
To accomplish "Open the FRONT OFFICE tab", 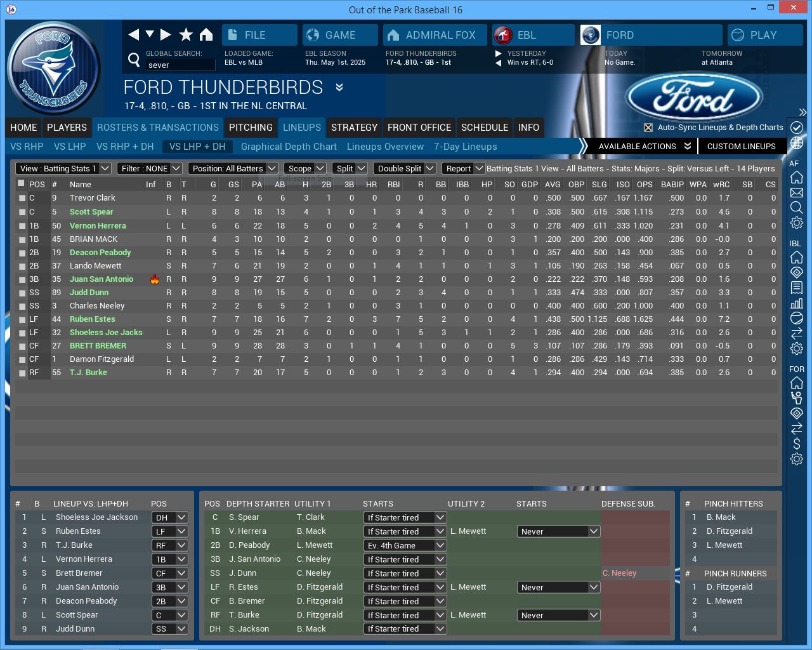I will coord(419,128).
